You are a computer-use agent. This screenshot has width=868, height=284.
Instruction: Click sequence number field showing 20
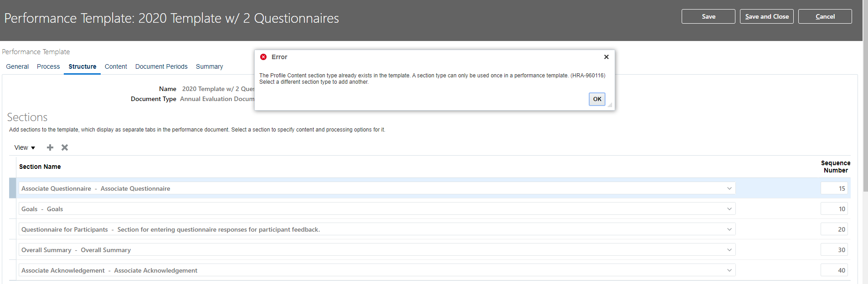point(834,229)
